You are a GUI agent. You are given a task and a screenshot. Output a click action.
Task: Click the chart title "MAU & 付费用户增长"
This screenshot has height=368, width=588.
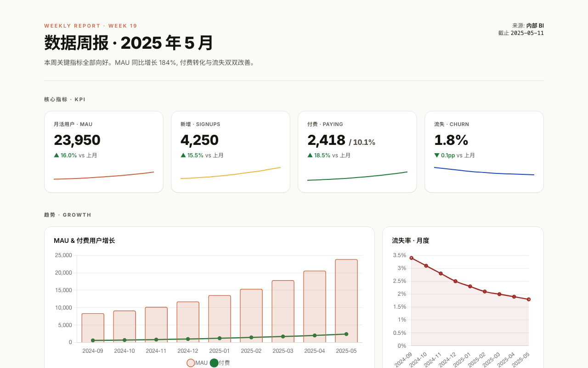[84, 241]
